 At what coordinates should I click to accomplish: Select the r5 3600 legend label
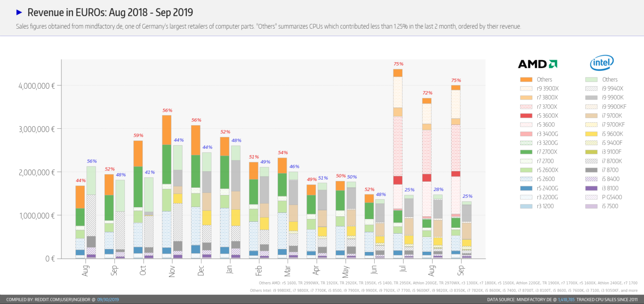point(546,125)
